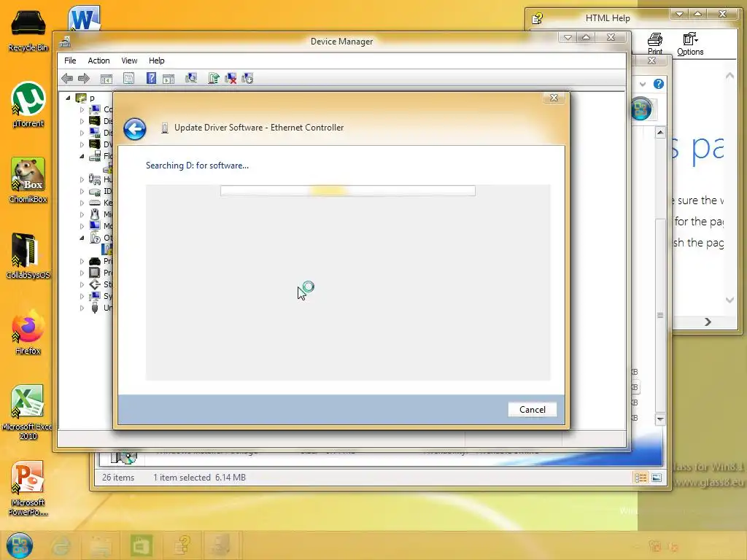The image size is (747, 560).
Task: Select the Microsoft Excel 2010 desktop icon
Action: (28, 412)
